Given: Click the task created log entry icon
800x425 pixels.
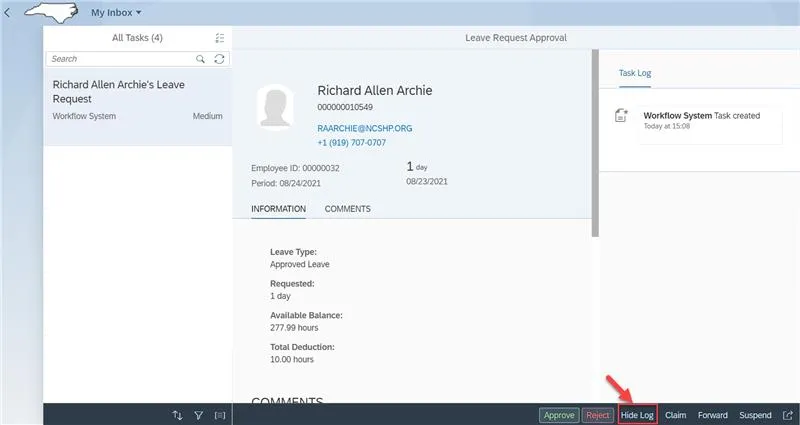Looking at the screenshot, I should [621, 115].
